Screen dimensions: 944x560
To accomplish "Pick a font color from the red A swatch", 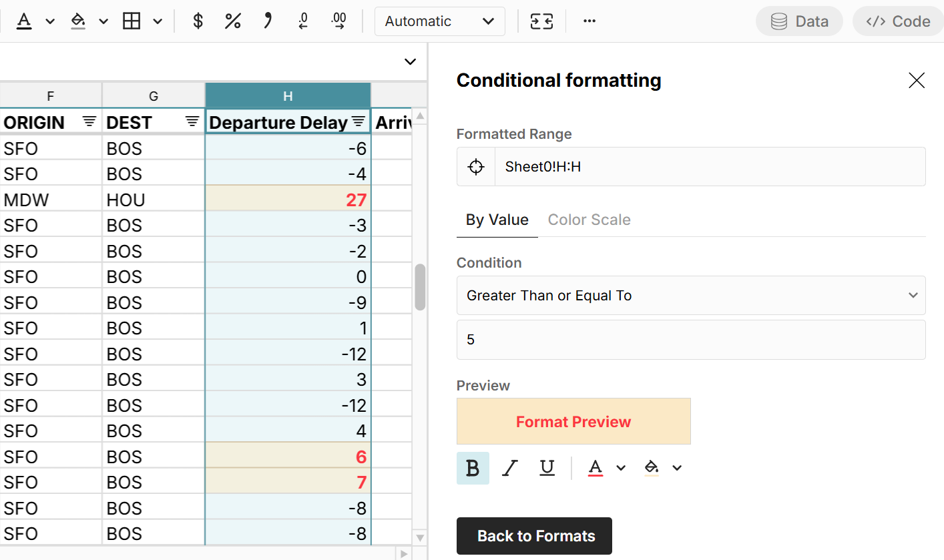I will point(595,468).
